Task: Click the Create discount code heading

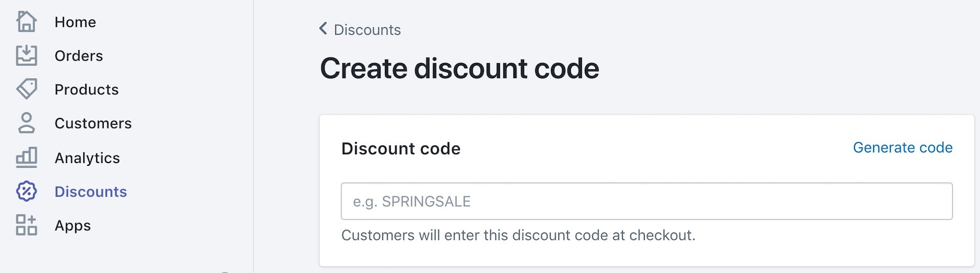Action: click(459, 69)
